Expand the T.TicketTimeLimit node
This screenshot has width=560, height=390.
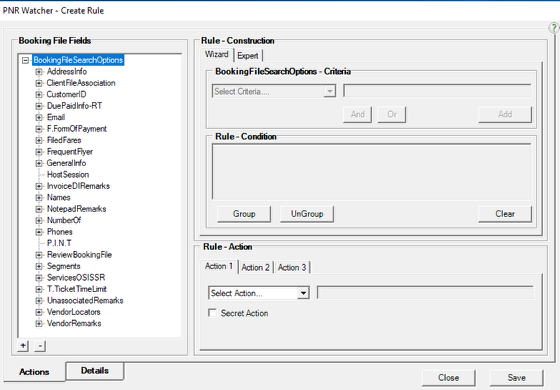point(39,289)
